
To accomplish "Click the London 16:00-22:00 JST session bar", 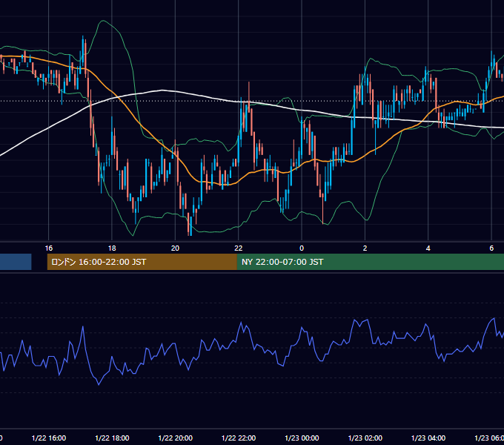I will (x=142, y=262).
